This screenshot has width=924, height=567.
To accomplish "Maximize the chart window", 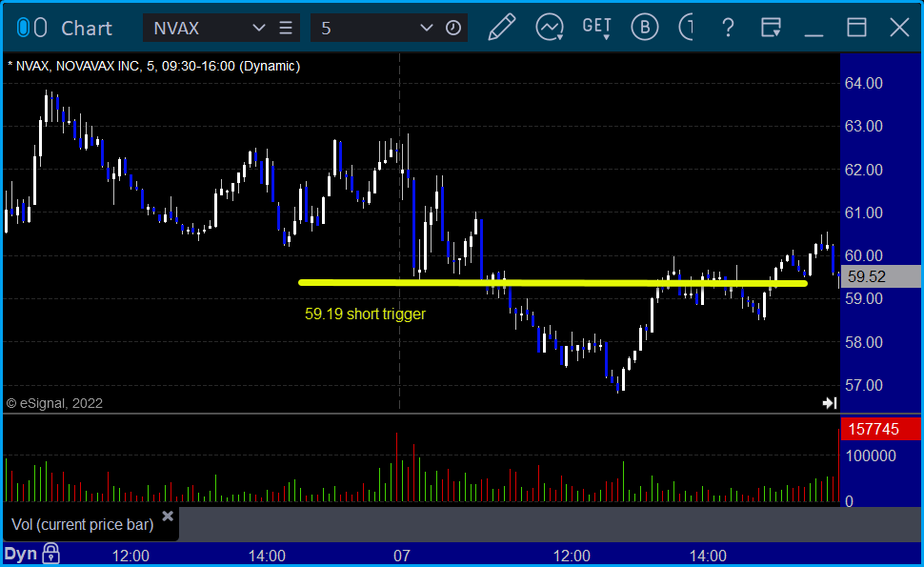I will pyautogui.click(x=856, y=28).
